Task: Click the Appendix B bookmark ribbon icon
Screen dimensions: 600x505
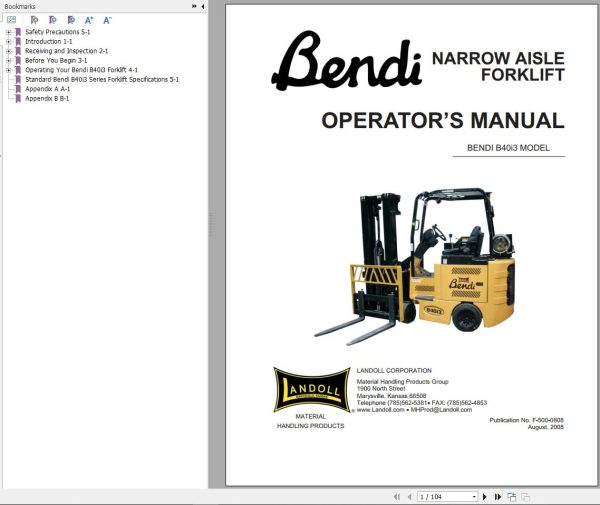Action: click(18, 99)
